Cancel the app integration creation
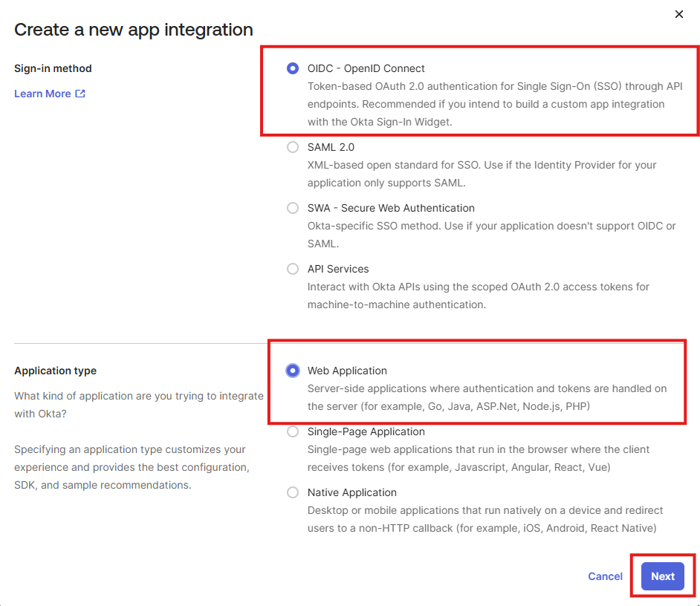 [x=605, y=576]
